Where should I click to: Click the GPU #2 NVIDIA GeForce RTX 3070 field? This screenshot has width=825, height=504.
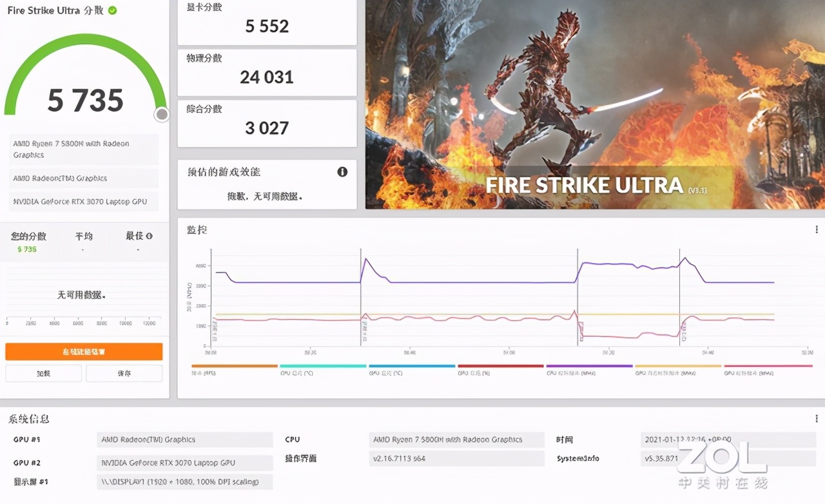[185, 463]
